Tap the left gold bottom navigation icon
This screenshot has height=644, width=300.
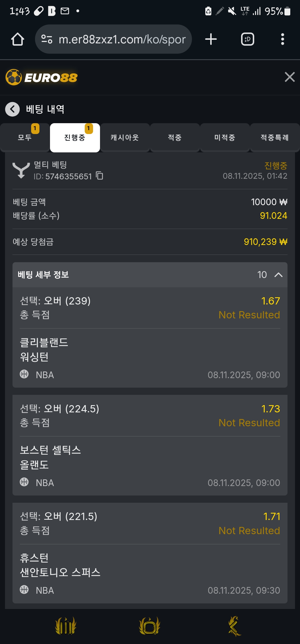(x=66, y=626)
